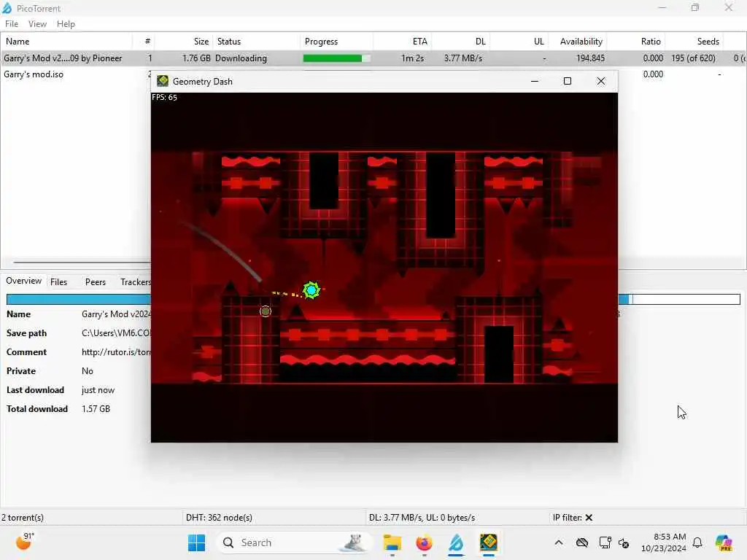Minimize the Geometry Dash window
The height and width of the screenshot is (560, 747).
535,81
